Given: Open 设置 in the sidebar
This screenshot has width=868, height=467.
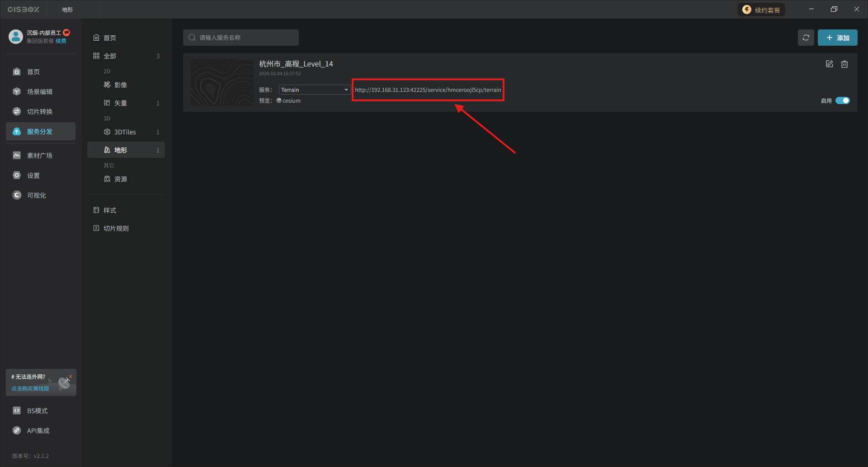Looking at the screenshot, I should pyautogui.click(x=33, y=176).
